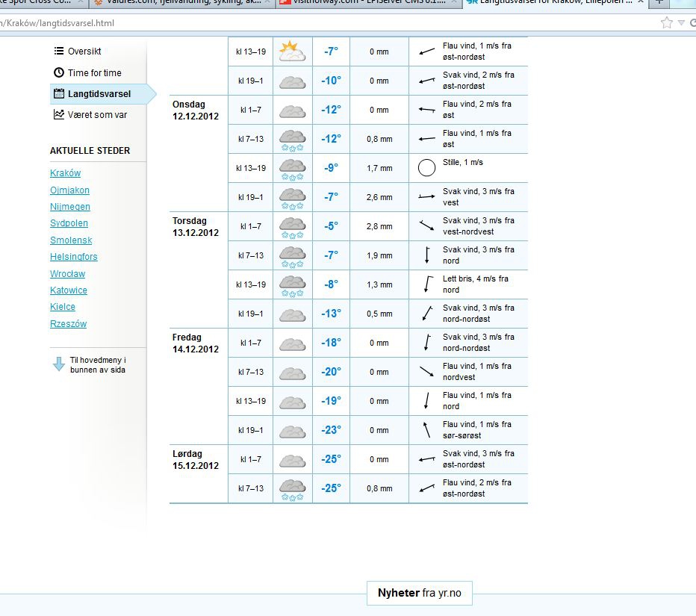Click the cloud icon in the -19° row
This screenshot has width=696, height=616.
(292, 402)
